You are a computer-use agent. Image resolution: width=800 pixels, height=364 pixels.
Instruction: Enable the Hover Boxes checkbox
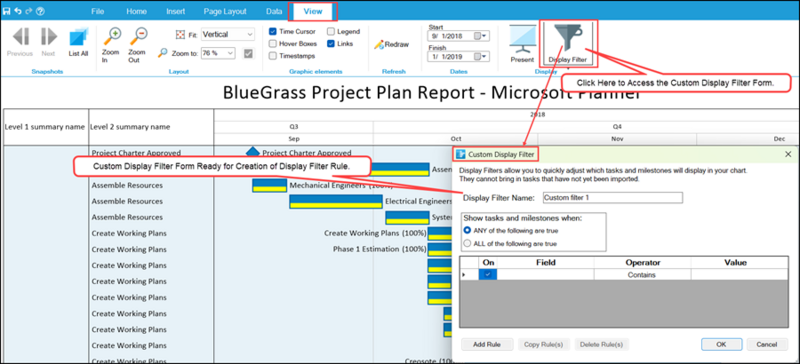pyautogui.click(x=273, y=44)
